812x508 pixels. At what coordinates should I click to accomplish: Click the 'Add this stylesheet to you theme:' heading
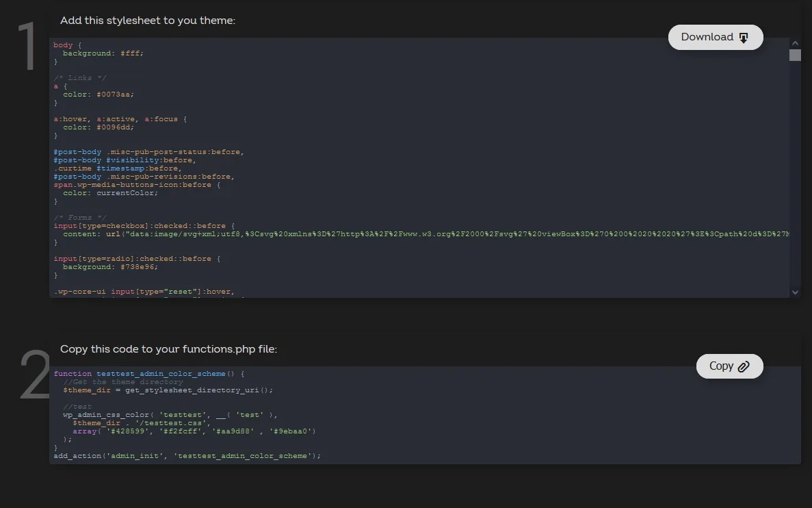tap(148, 21)
